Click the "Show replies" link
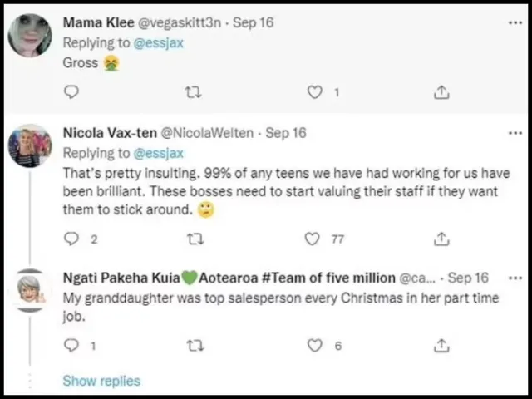Image resolution: width=532 pixels, height=399 pixels. click(x=101, y=381)
